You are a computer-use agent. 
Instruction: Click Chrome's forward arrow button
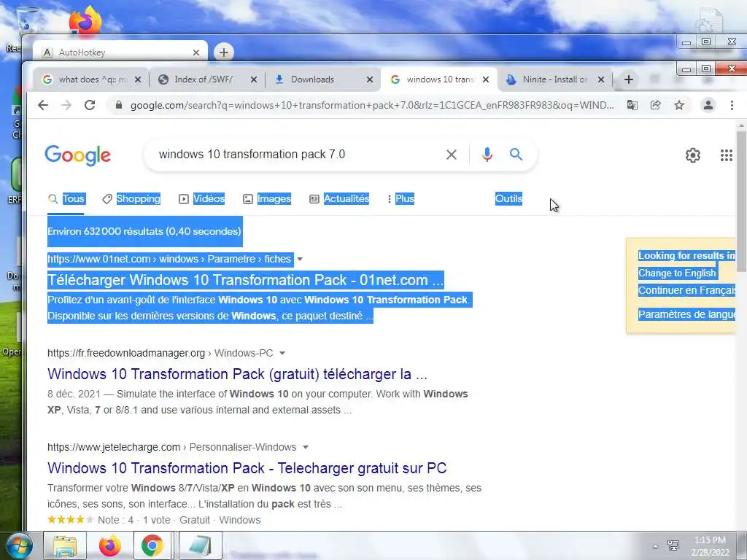coord(66,105)
